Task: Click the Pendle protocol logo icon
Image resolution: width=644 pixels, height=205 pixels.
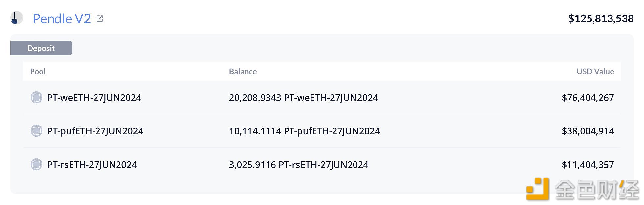Action: coord(16,18)
